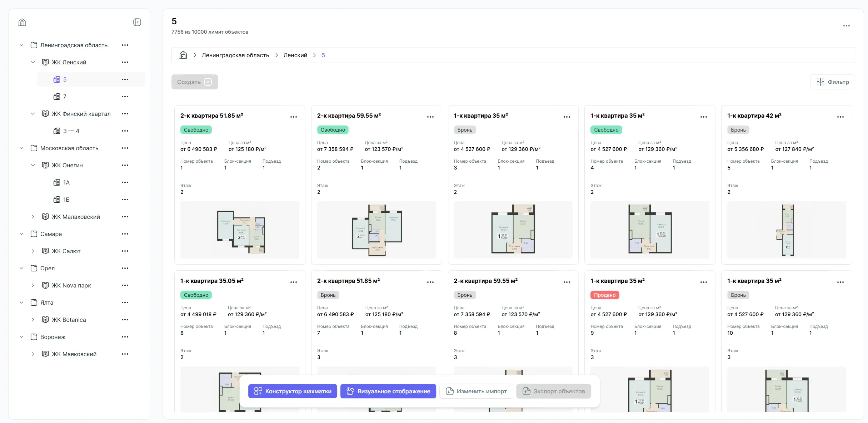The width and height of the screenshot is (868, 423).
Task: Click price от 5 356 680 ₽
Action: [x=745, y=149]
